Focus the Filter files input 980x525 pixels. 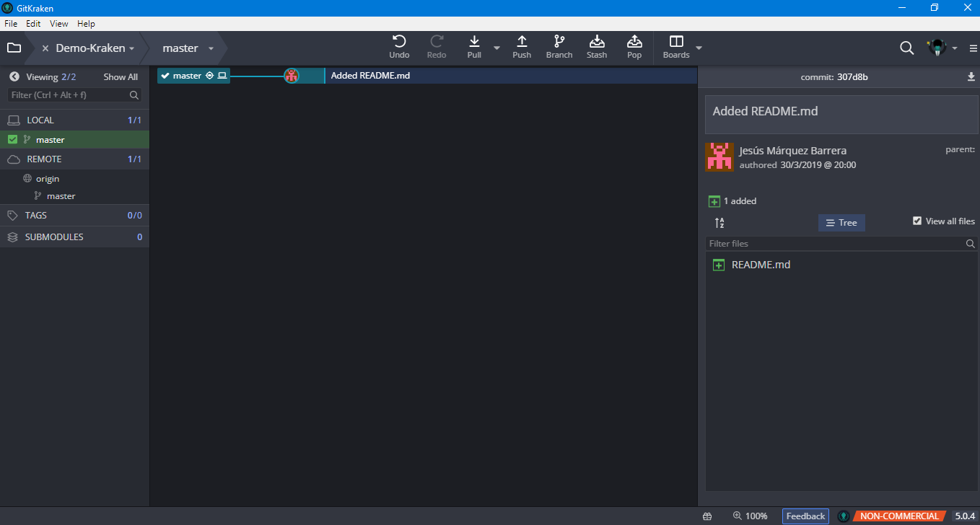tap(836, 244)
